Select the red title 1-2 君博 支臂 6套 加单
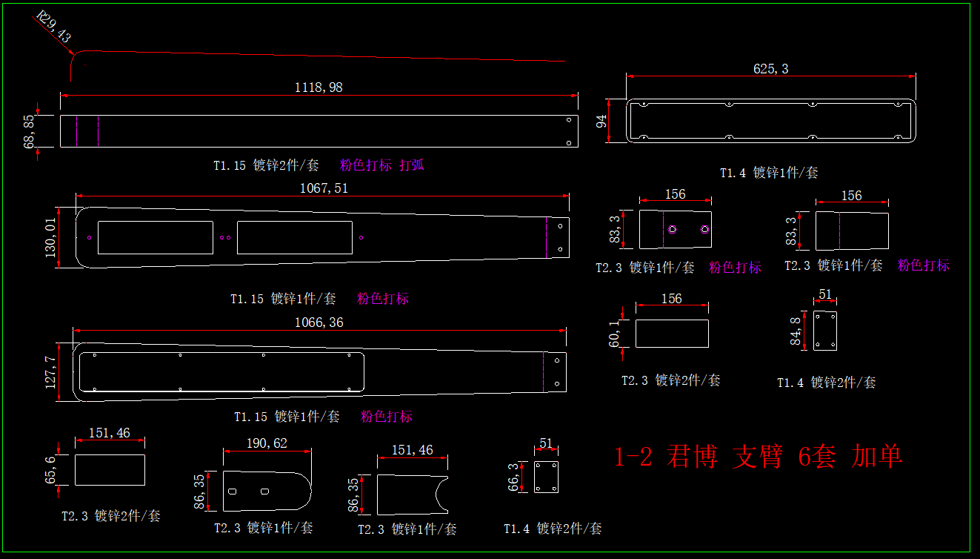980x559 pixels. tap(759, 457)
